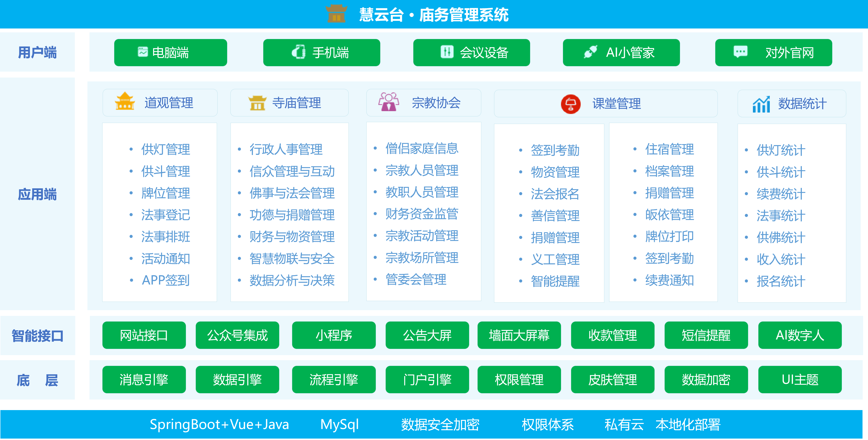Open the 手机端 client button

pyautogui.click(x=321, y=52)
